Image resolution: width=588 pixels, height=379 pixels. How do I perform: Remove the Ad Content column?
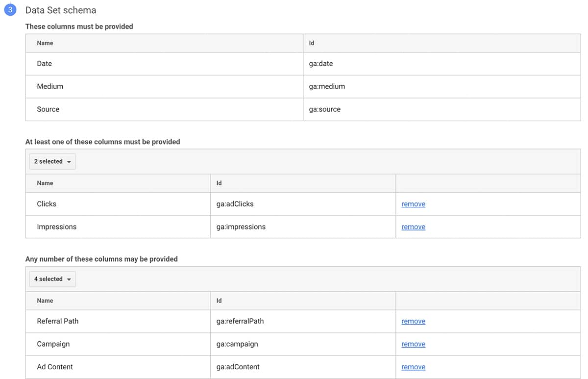click(413, 367)
